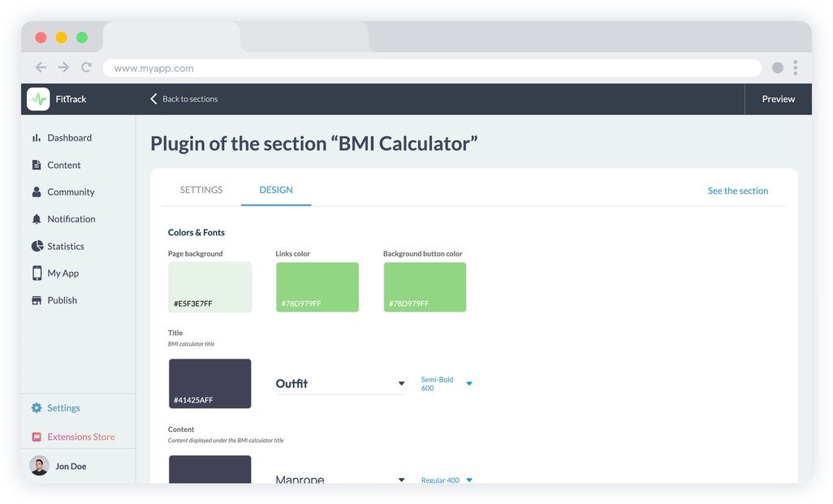Click the Publish storefront icon
Screen dimensions: 833x504
(37, 300)
